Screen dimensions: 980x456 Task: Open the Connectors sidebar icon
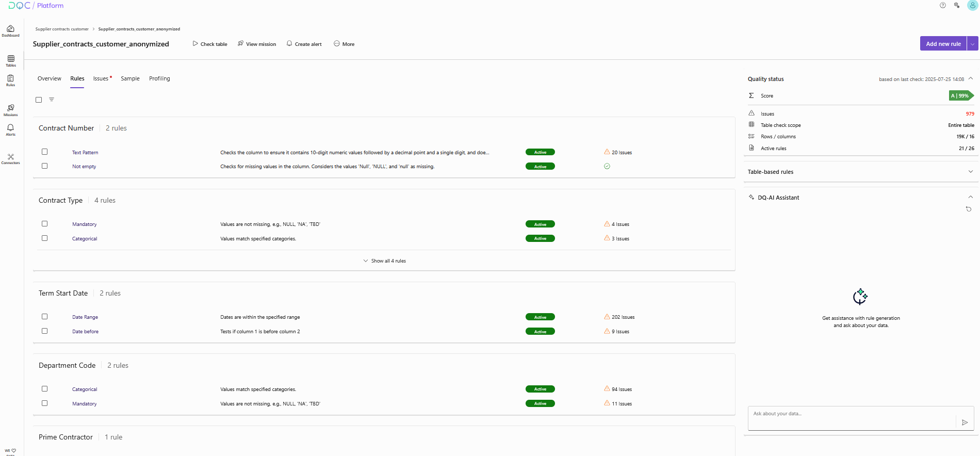[10, 159]
